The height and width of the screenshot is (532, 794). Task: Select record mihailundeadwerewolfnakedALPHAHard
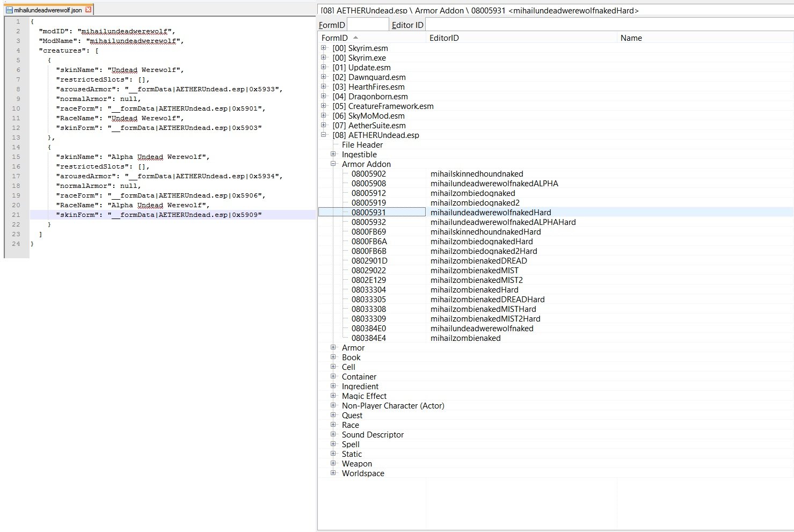coord(502,222)
